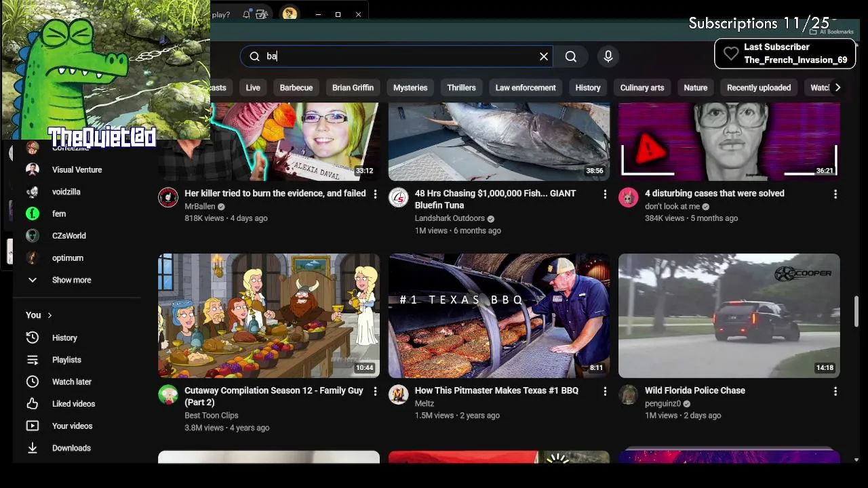Open title How This Pitmaster Makes Texas #1 BBQ
Image resolution: width=868 pixels, height=488 pixels.
tap(496, 390)
